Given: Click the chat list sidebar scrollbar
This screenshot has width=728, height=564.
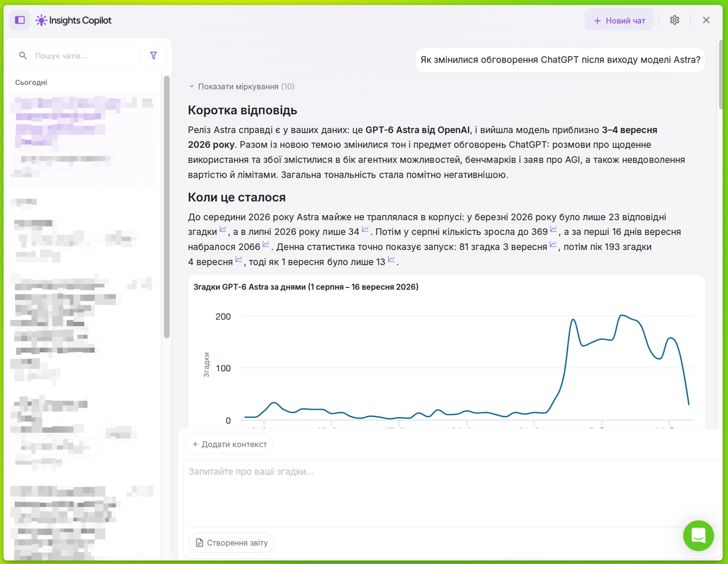Looking at the screenshot, I should 167,208.
